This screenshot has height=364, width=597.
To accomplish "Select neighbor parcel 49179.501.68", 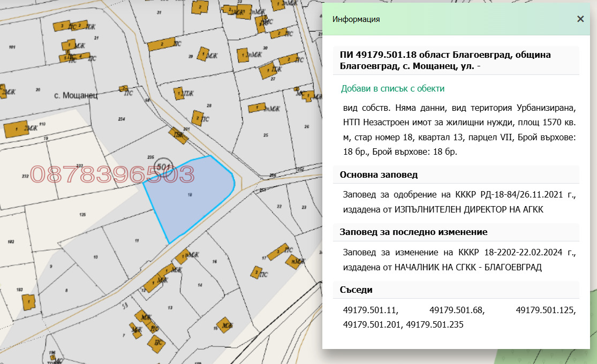I will pyautogui.click(x=458, y=310).
